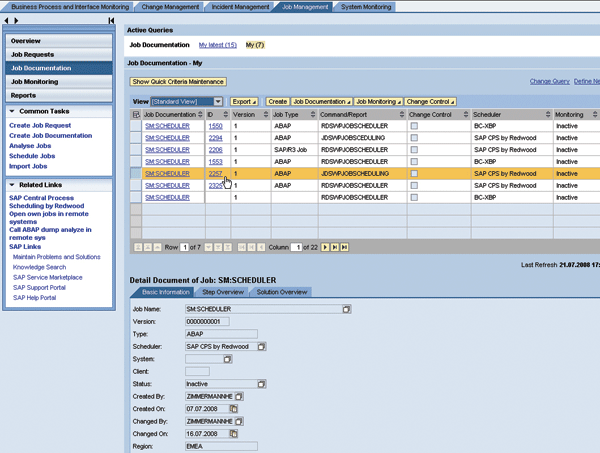Tick Change Control checkbox for highlighted job 2257
The height and width of the screenshot is (453, 600).
414,174
